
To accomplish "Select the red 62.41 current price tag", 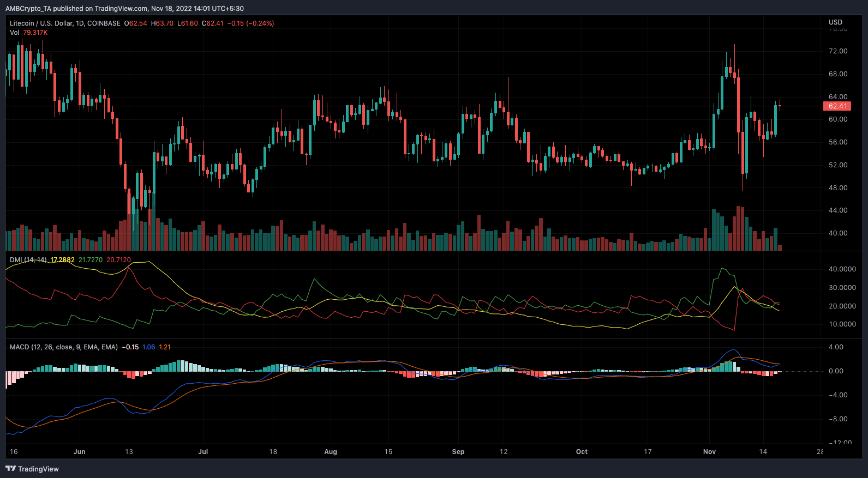I will point(837,106).
